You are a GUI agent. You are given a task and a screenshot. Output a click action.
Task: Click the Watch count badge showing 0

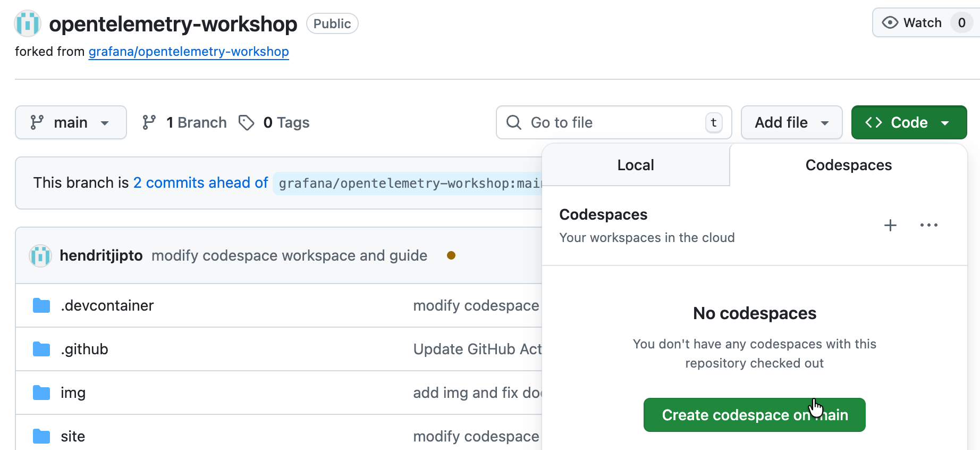click(961, 23)
